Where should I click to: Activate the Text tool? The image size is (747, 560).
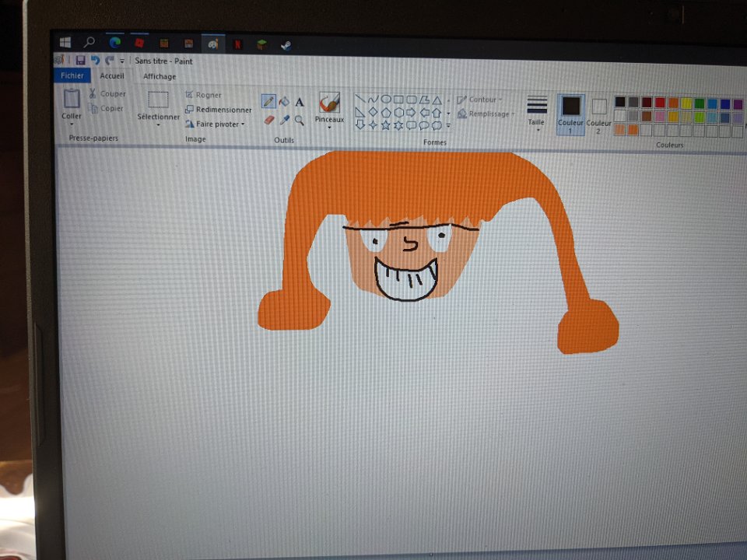click(300, 102)
